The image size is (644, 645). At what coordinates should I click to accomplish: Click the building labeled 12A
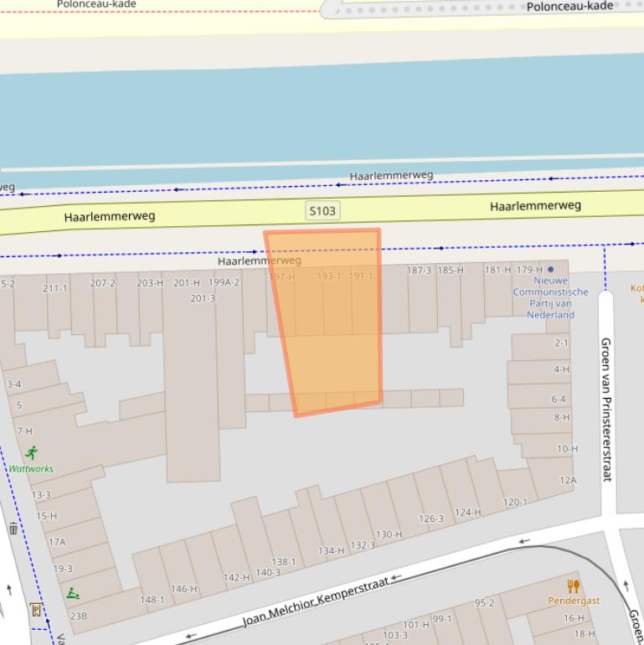(568, 480)
